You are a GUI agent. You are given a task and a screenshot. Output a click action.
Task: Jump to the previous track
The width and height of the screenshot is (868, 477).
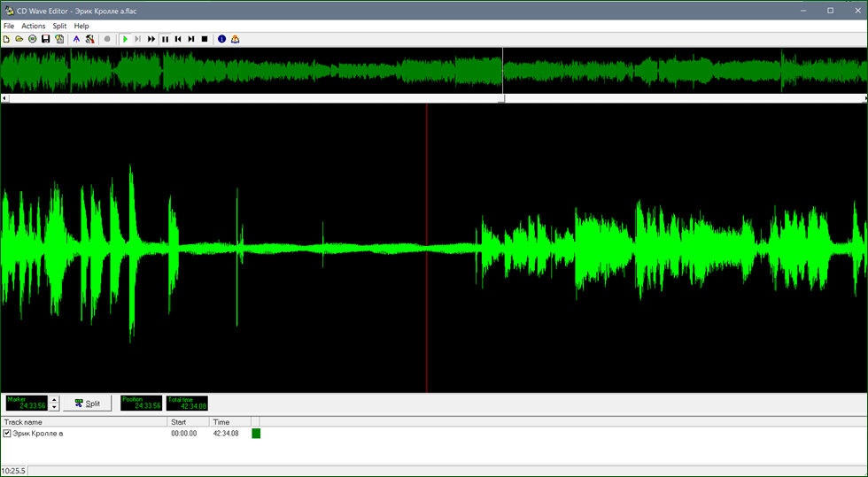point(178,39)
